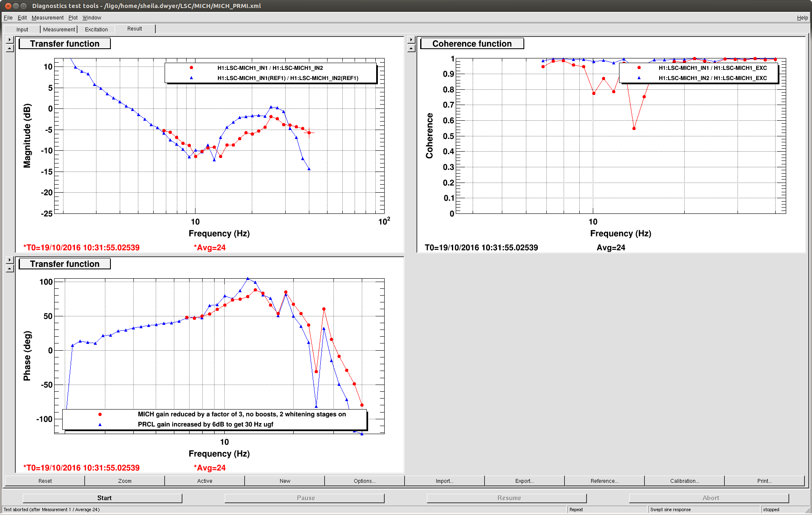Open the Plot menu

(73, 18)
